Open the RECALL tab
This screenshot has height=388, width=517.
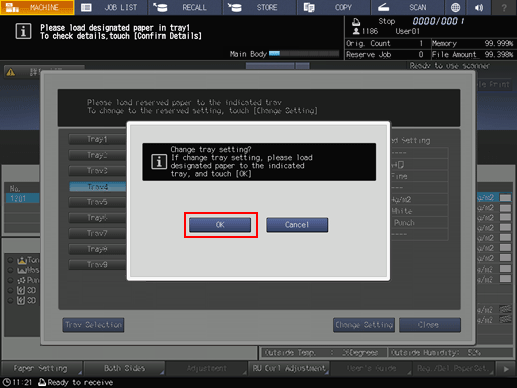[185, 7]
